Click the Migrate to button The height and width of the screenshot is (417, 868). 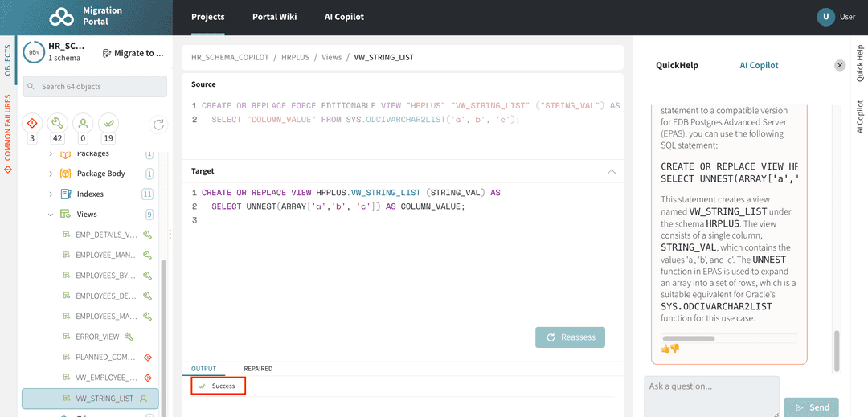coord(133,53)
